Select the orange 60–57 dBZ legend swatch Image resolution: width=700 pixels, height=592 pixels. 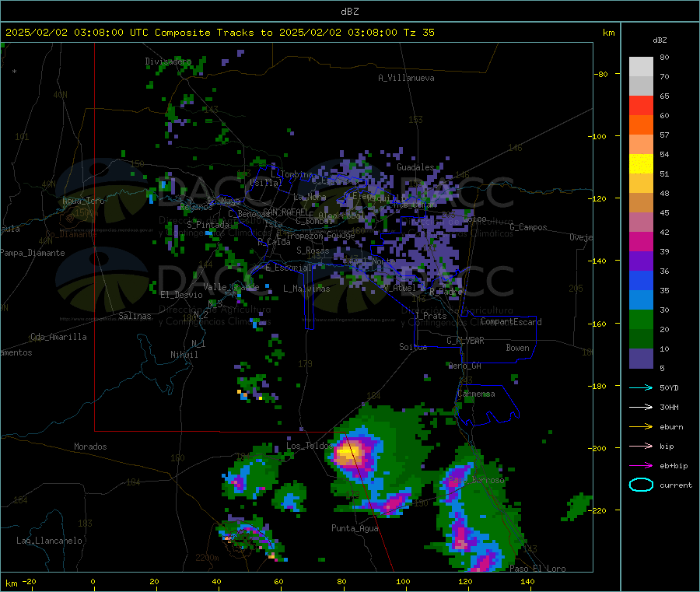tap(641, 125)
